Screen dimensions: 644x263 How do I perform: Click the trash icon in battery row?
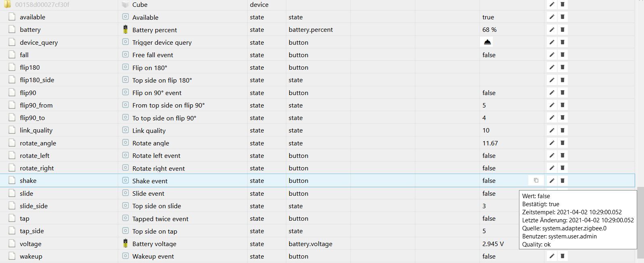tap(563, 29)
